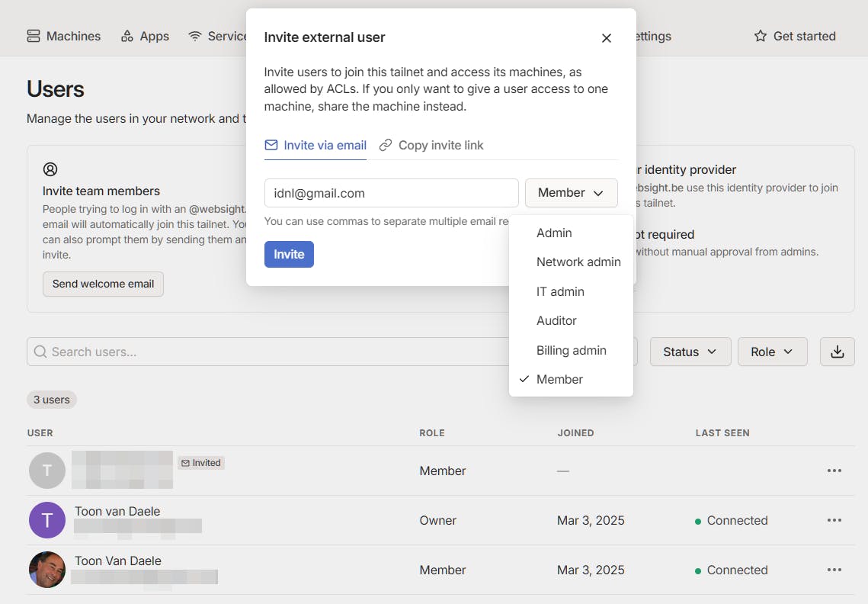This screenshot has width=868, height=604.
Task: Click the invite email address field
Action: tap(391, 193)
